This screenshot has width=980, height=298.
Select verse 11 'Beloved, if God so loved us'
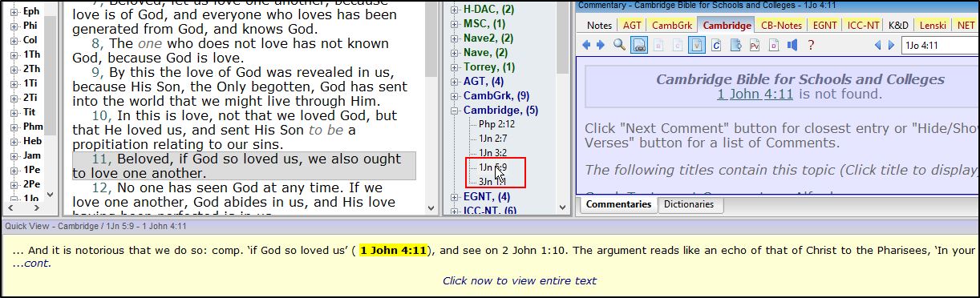point(244,166)
